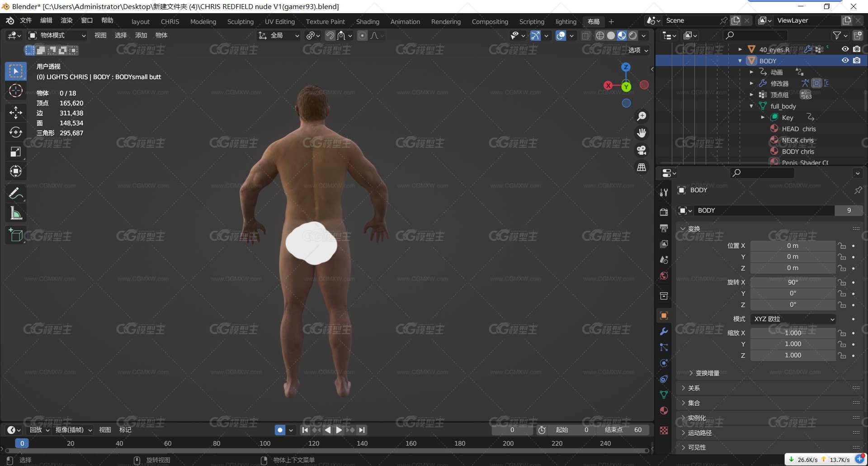The height and width of the screenshot is (466, 868).
Task: Open the Object Data mesh properties tab
Action: coord(664,395)
